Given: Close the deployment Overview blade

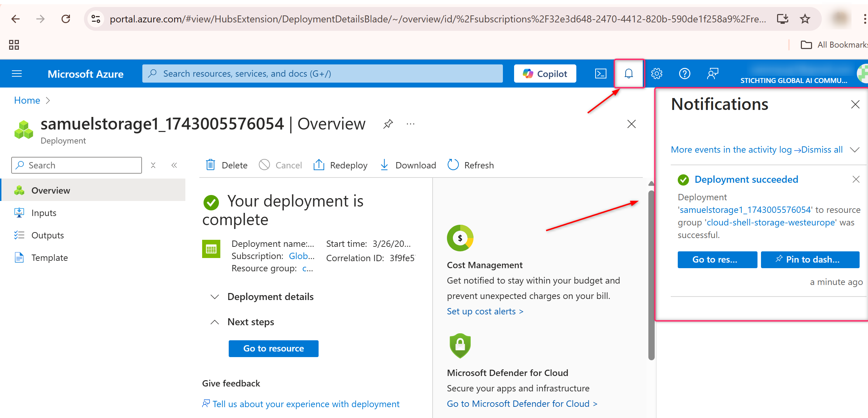Looking at the screenshot, I should tap(631, 124).
